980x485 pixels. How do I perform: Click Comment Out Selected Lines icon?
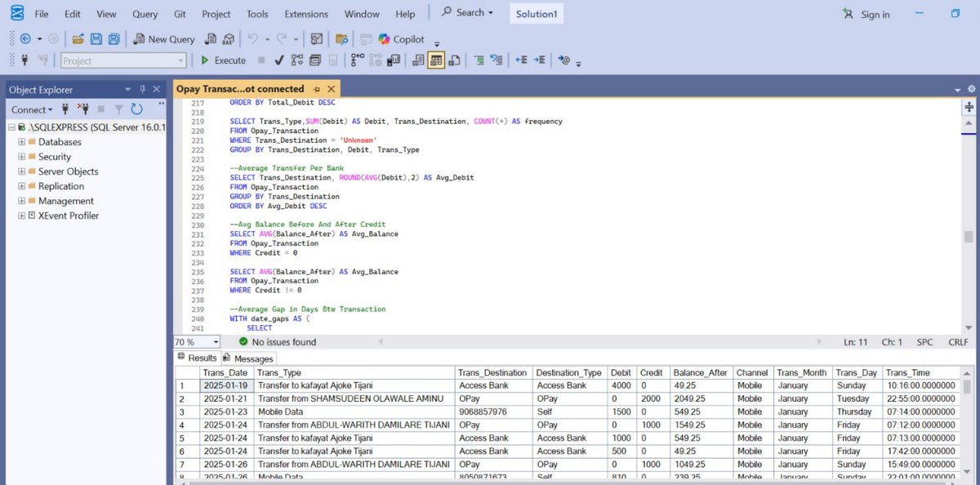[x=479, y=60]
